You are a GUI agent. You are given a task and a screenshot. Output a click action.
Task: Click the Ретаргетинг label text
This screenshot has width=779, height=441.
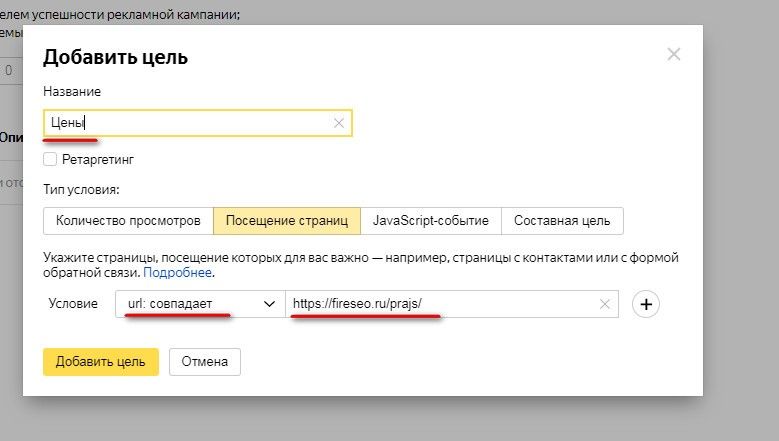click(97, 159)
